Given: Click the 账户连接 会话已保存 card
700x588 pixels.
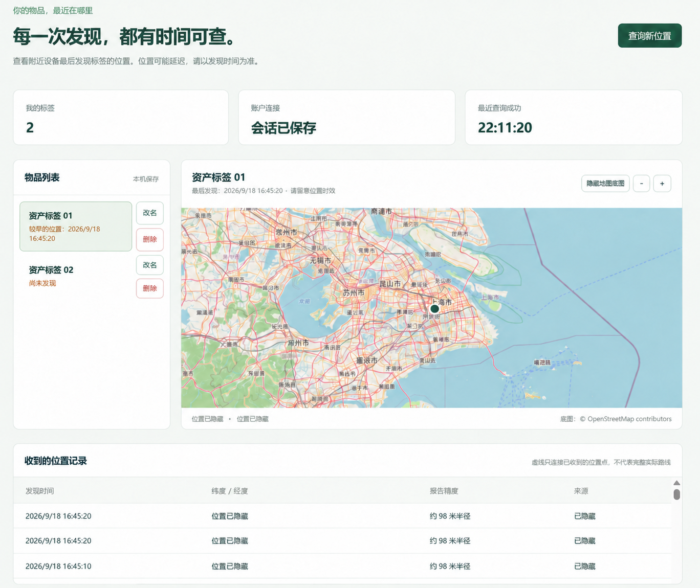Looking at the screenshot, I should coord(346,118).
